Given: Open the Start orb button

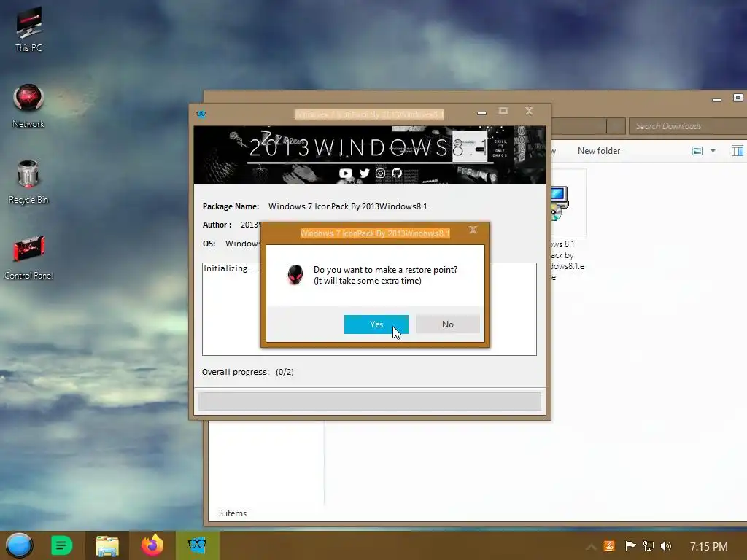Looking at the screenshot, I should pyautogui.click(x=19, y=545).
